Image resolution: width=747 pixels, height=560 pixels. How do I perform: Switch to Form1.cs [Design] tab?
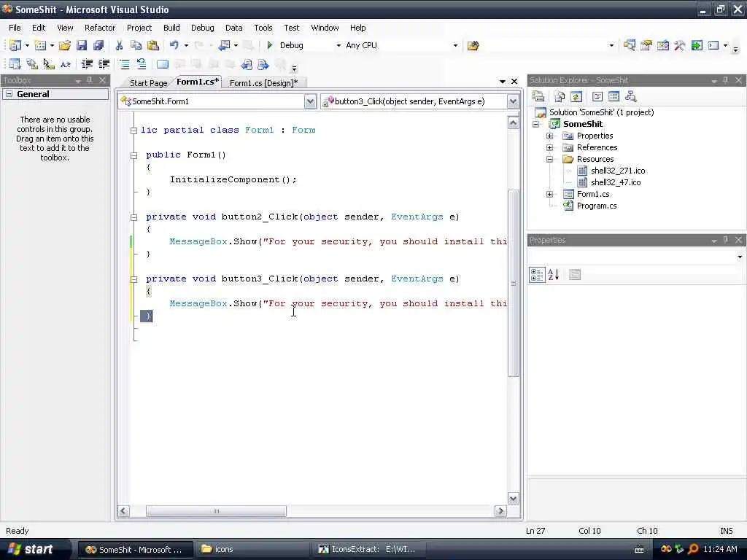pyautogui.click(x=263, y=83)
